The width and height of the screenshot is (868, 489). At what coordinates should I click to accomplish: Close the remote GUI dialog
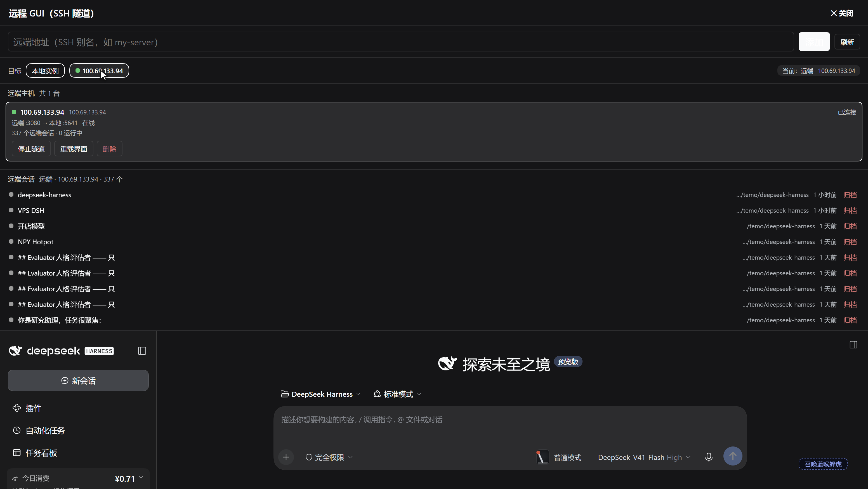point(842,13)
